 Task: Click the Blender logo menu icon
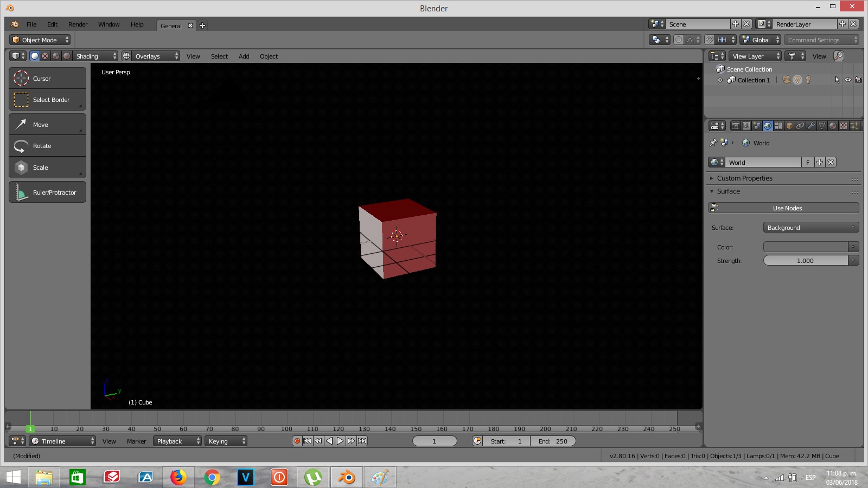point(15,24)
